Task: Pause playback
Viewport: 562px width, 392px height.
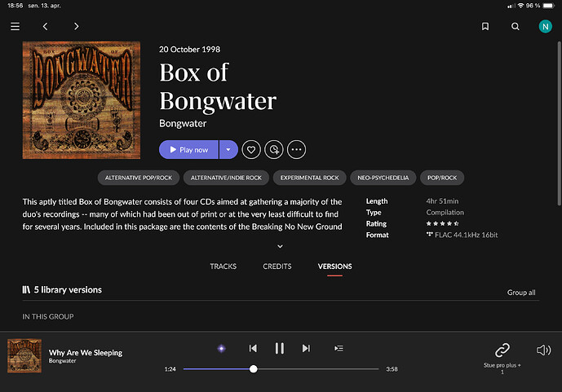Action: 280,348
